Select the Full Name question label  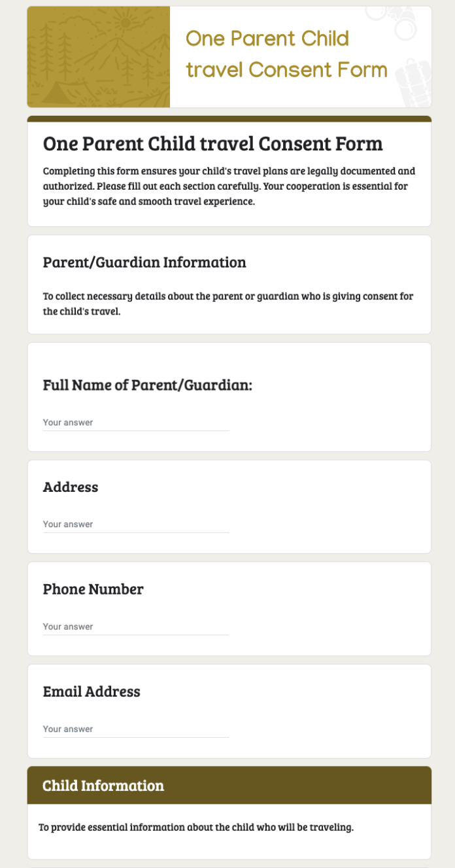tap(148, 385)
